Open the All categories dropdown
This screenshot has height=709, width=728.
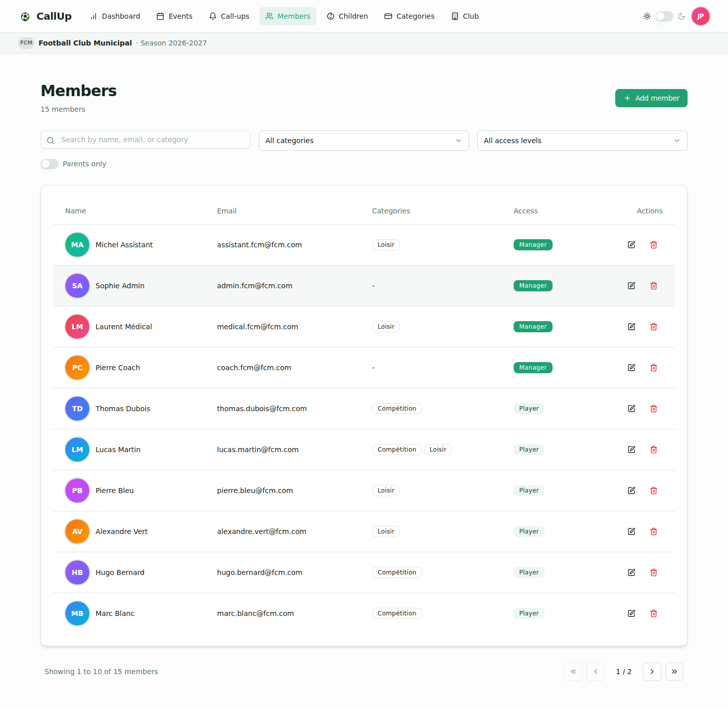tap(364, 141)
